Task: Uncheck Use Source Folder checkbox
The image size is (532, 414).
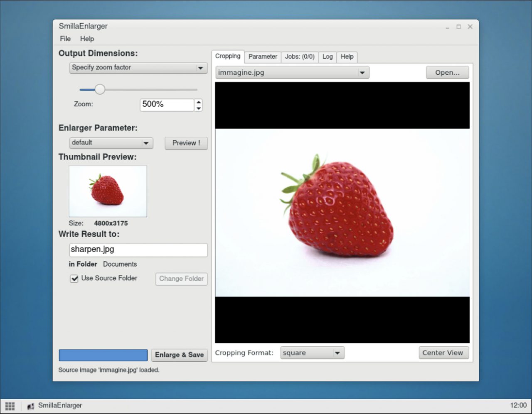Action: tap(74, 279)
